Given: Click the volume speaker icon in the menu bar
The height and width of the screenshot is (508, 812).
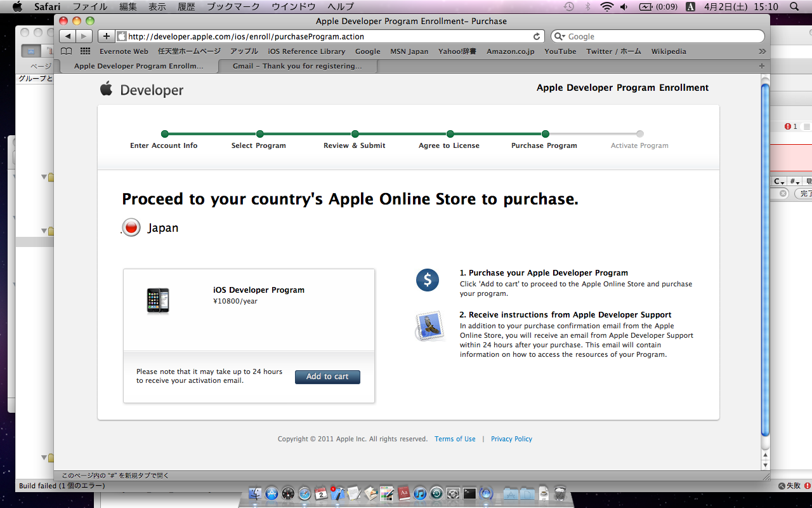Looking at the screenshot, I should tap(624, 6).
